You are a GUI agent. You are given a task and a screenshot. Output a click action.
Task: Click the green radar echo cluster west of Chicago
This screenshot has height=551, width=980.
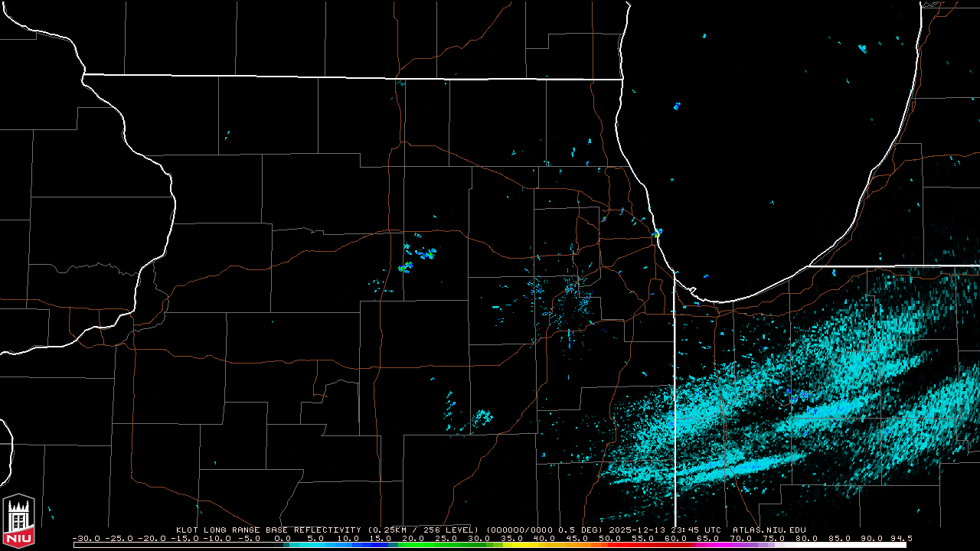click(406, 267)
